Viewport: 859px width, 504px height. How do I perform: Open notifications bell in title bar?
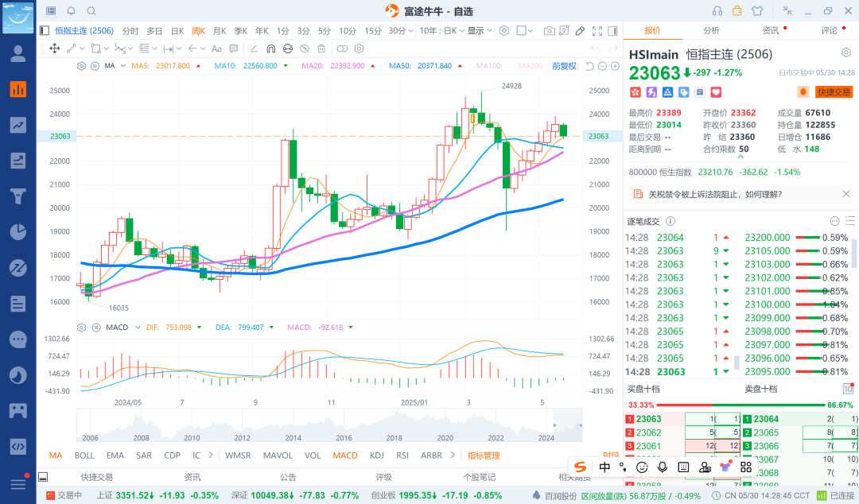click(72, 10)
